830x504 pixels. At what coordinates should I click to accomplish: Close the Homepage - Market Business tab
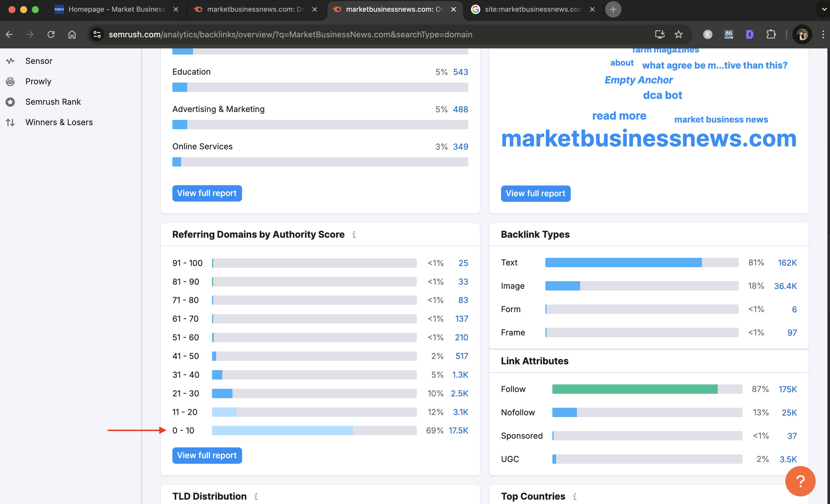pyautogui.click(x=176, y=9)
